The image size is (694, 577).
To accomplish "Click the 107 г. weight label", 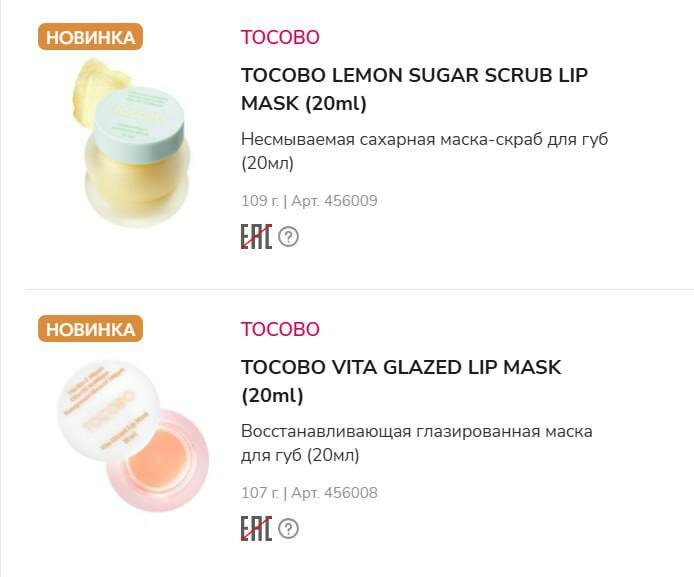I will [x=260, y=493].
